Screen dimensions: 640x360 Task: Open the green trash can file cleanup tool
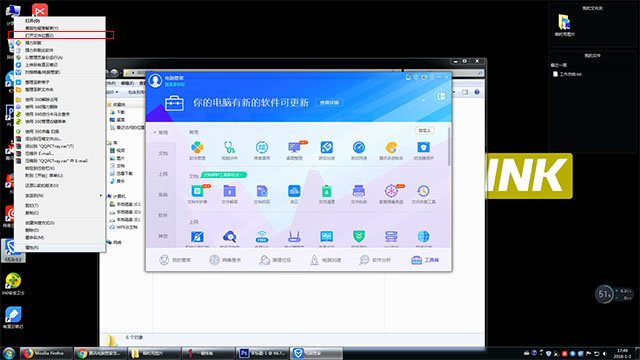coord(327,191)
